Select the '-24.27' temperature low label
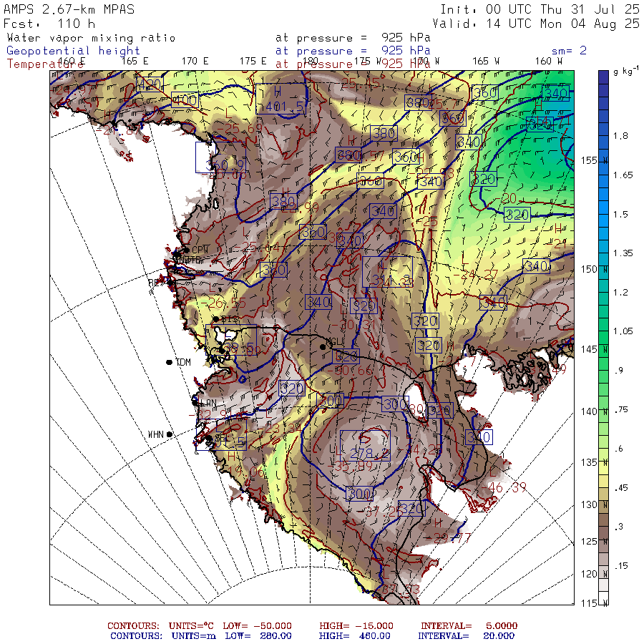 click(x=475, y=274)
